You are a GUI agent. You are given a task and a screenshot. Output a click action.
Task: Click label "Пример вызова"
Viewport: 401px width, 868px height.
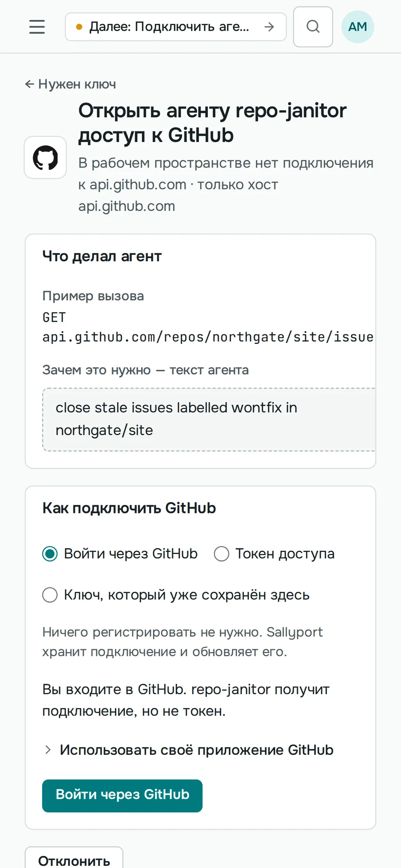93,296
